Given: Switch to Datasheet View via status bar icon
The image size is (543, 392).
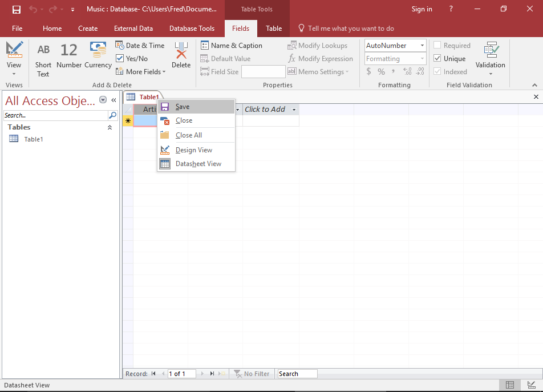Looking at the screenshot, I should pyautogui.click(x=510, y=385).
